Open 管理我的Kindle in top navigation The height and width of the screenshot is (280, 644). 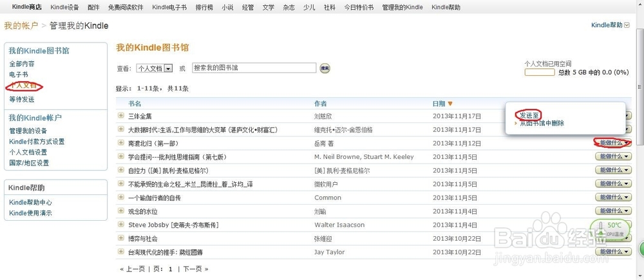(402, 7)
